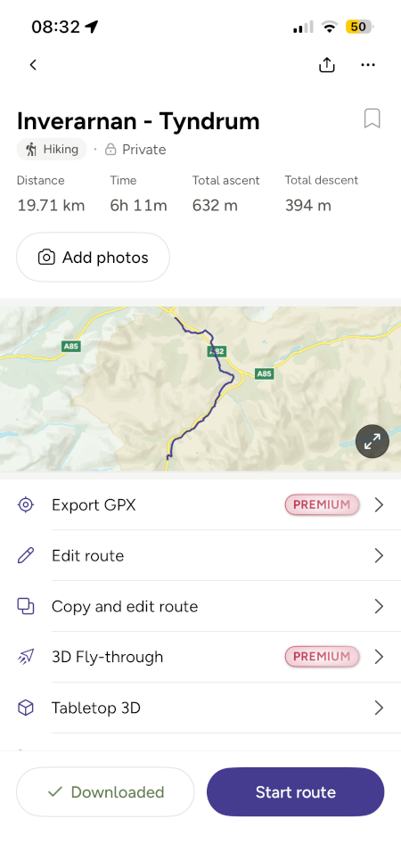
Task: Bookmark the Inverarnan - Tyndrum route
Action: (x=372, y=119)
